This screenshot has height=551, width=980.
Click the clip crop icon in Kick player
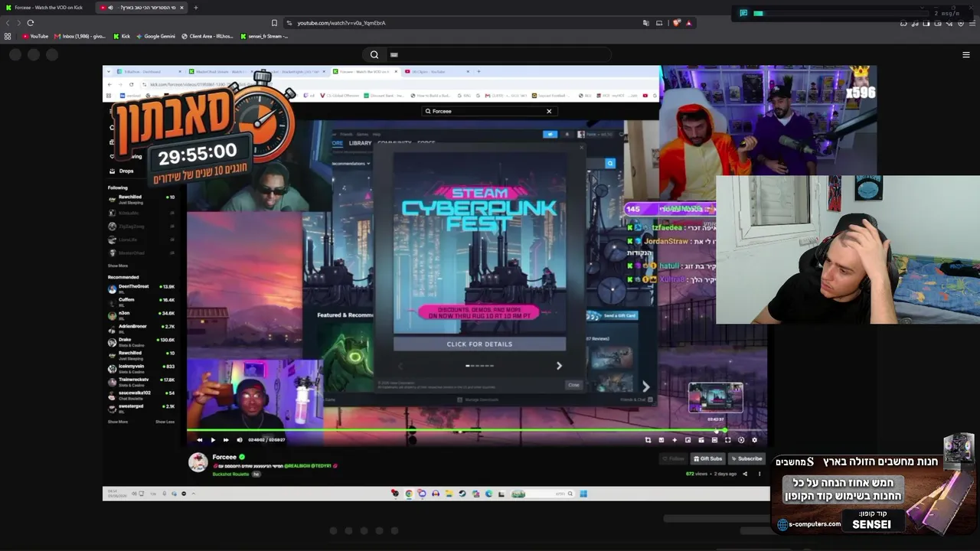click(648, 440)
